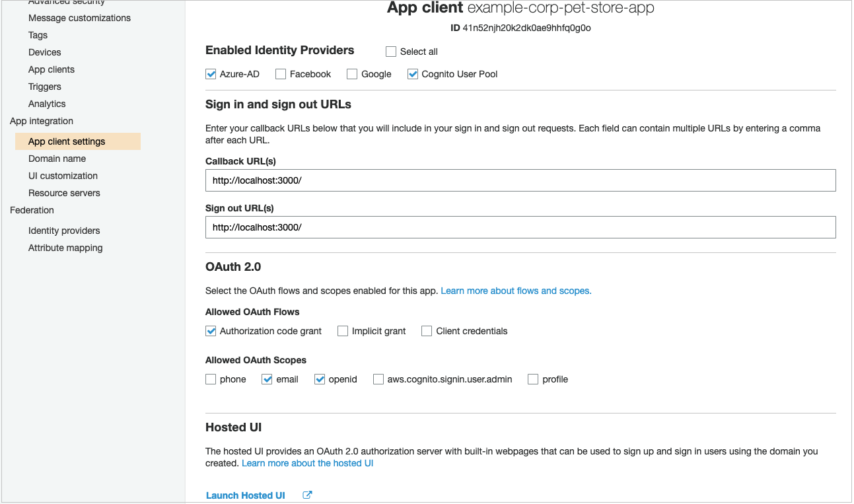
Task: Check the aws.cognito.signin.user.admin scope
Action: 378,378
